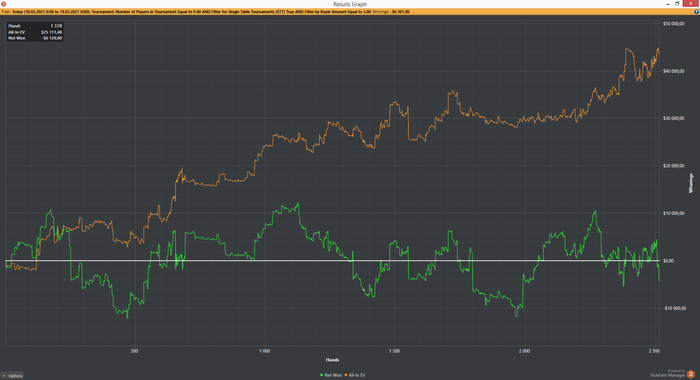
Task: Click the Winnings y-axis title
Action: pyautogui.click(x=691, y=183)
